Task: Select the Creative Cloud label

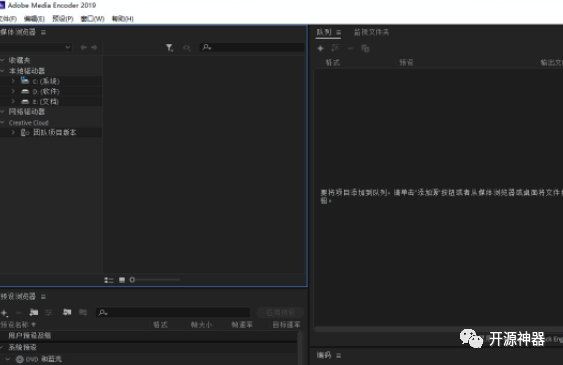Action: point(29,123)
